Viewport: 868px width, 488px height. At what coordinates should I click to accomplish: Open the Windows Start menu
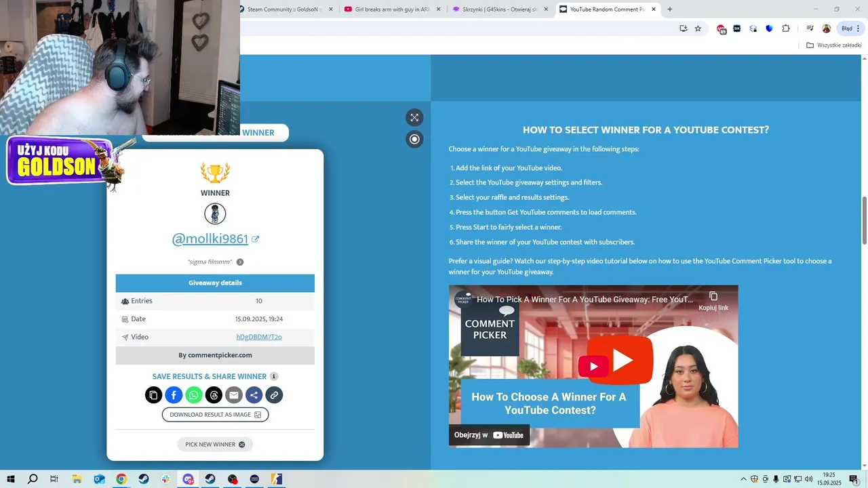click(10, 479)
